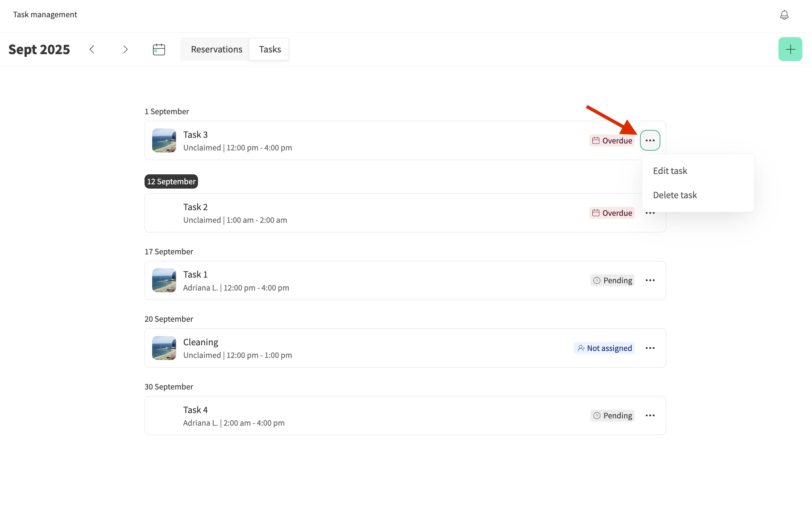Click the Overdue badge on Task 3
The height and width of the screenshot is (512, 812).
click(612, 140)
